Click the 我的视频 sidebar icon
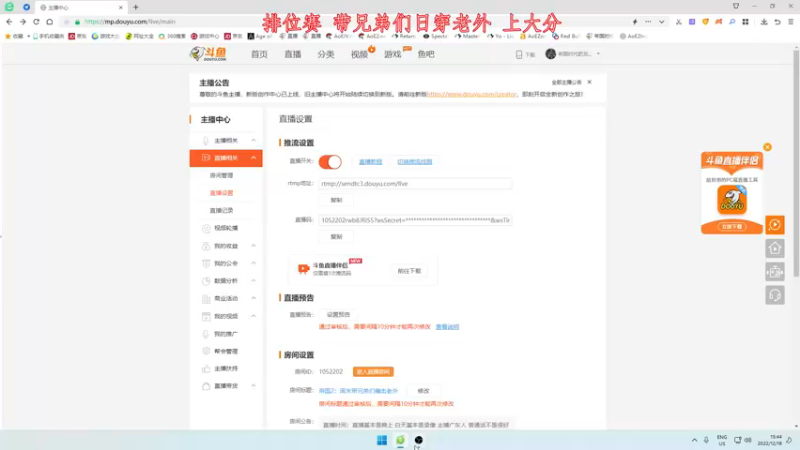 point(206,316)
